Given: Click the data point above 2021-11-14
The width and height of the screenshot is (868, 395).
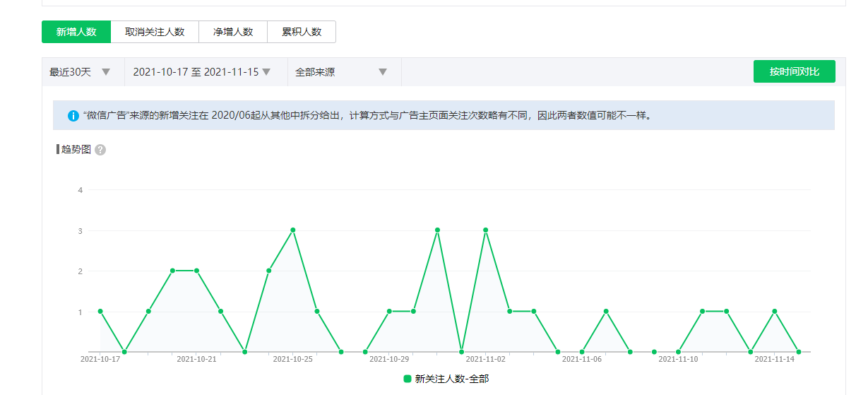Looking at the screenshot, I should pos(775,311).
